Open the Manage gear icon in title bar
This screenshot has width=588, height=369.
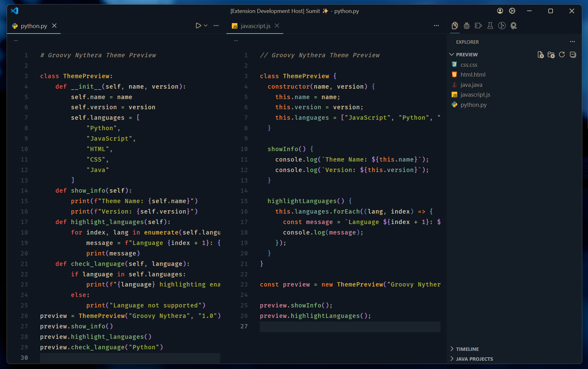(x=512, y=11)
